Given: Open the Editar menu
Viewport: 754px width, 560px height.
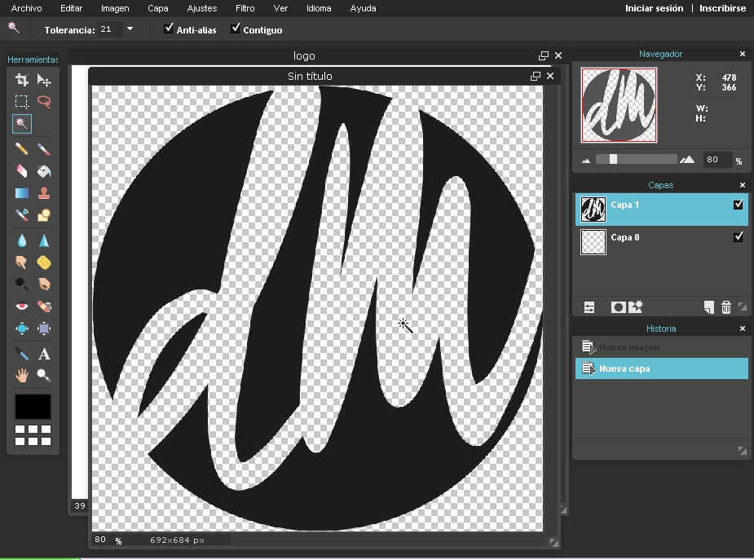Looking at the screenshot, I should [71, 8].
